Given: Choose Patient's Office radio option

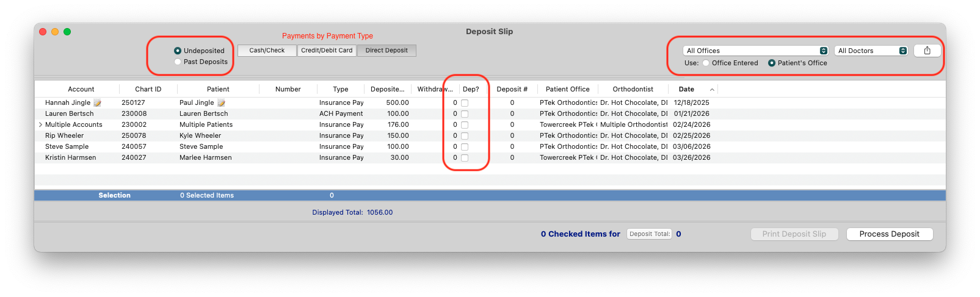Looking at the screenshot, I should pos(772,63).
